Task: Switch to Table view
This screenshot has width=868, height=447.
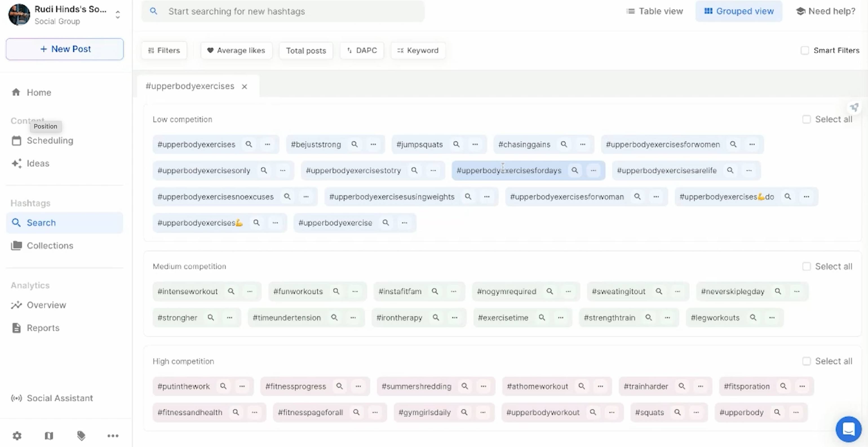Action: tap(654, 11)
